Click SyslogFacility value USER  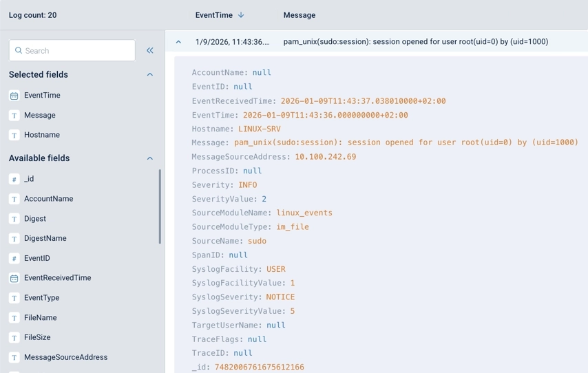[276, 269]
